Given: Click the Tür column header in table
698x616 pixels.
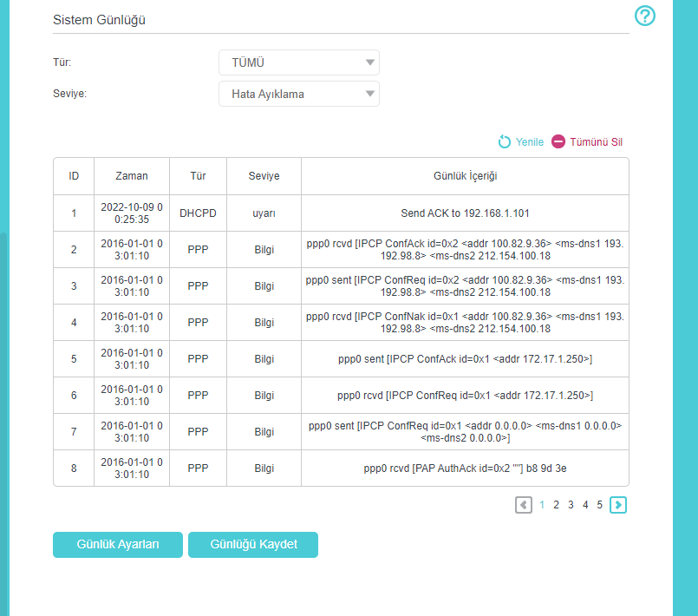Looking at the screenshot, I should pos(198,176).
